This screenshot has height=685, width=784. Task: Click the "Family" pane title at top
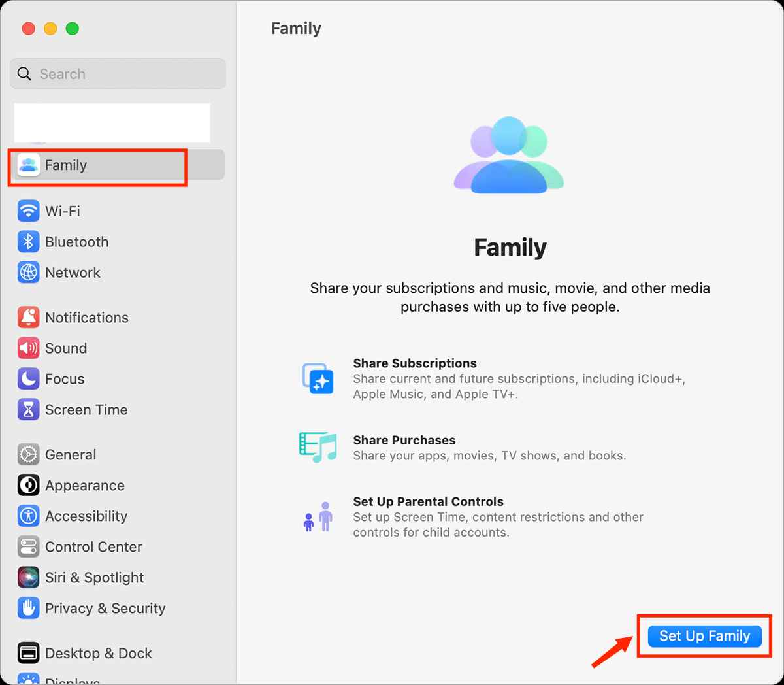(296, 29)
